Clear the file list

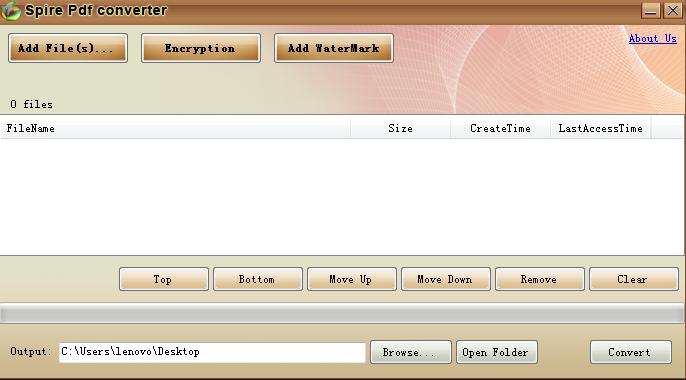coord(634,279)
